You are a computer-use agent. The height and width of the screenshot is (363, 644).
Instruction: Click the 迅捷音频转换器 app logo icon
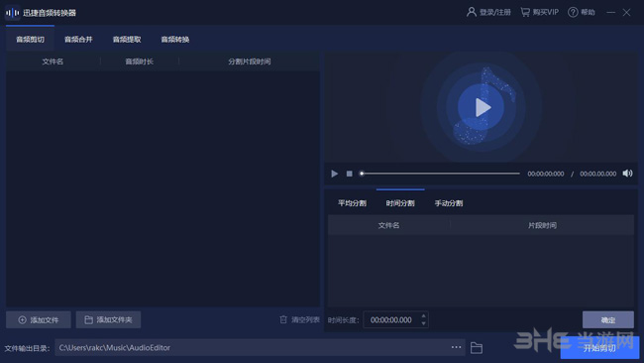12,13
